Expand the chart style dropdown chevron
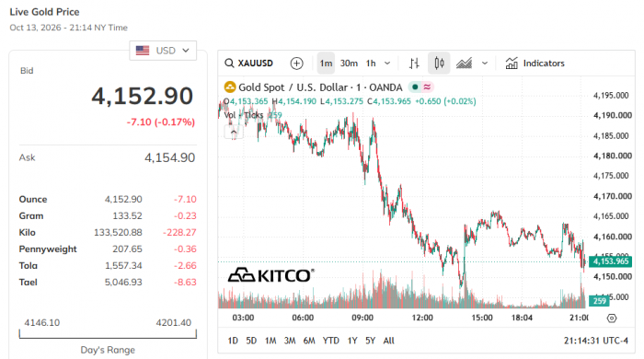Viewport: 644px width, 359px height. (x=485, y=64)
